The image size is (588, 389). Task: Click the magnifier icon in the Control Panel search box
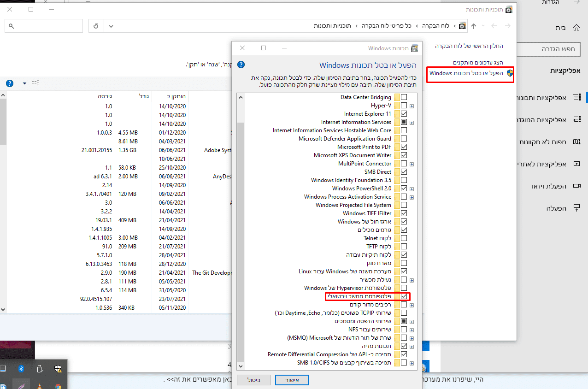click(x=12, y=26)
